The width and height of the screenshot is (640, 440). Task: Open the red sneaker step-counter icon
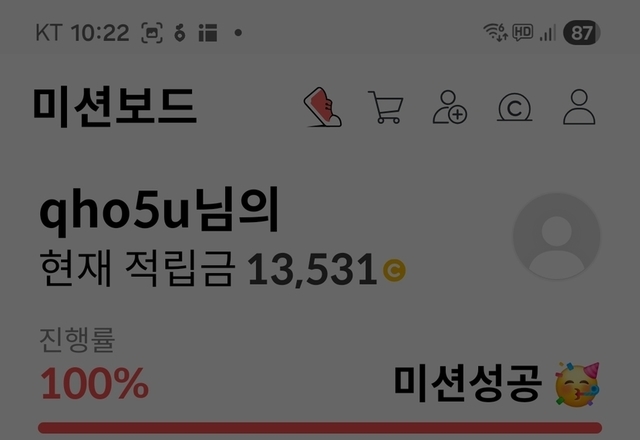click(x=322, y=107)
